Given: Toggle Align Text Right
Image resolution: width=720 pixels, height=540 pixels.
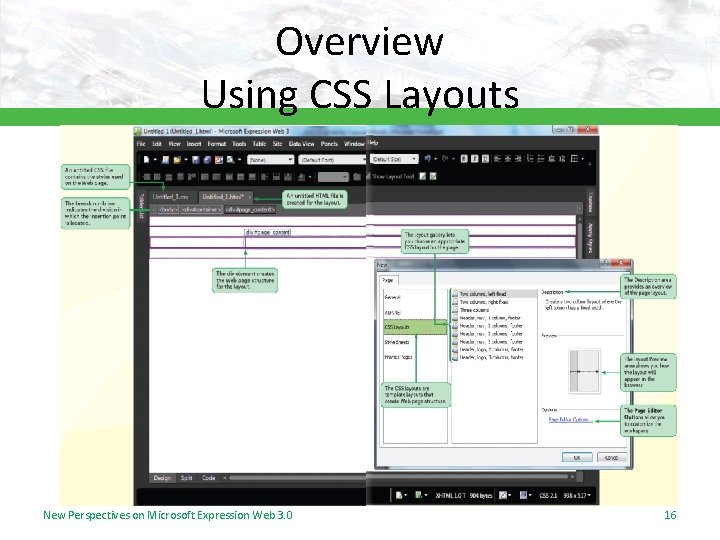Looking at the screenshot, I should pyautogui.click(x=518, y=158).
